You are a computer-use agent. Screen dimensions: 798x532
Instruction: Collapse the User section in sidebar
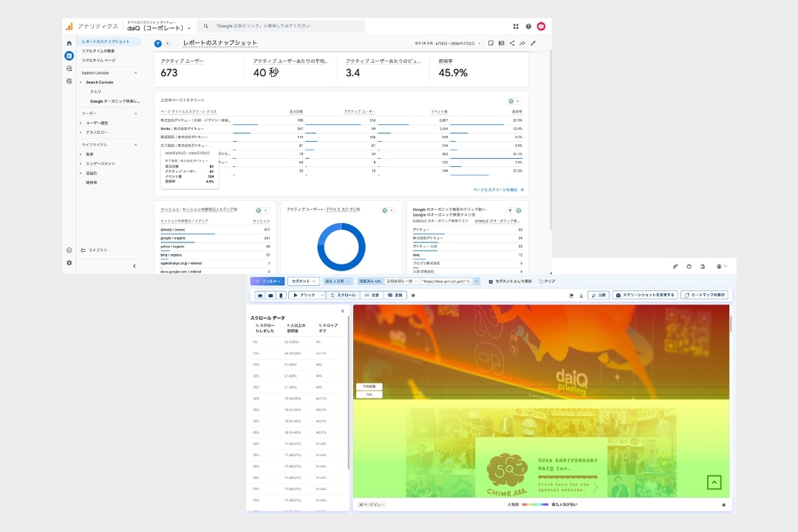tap(135, 114)
